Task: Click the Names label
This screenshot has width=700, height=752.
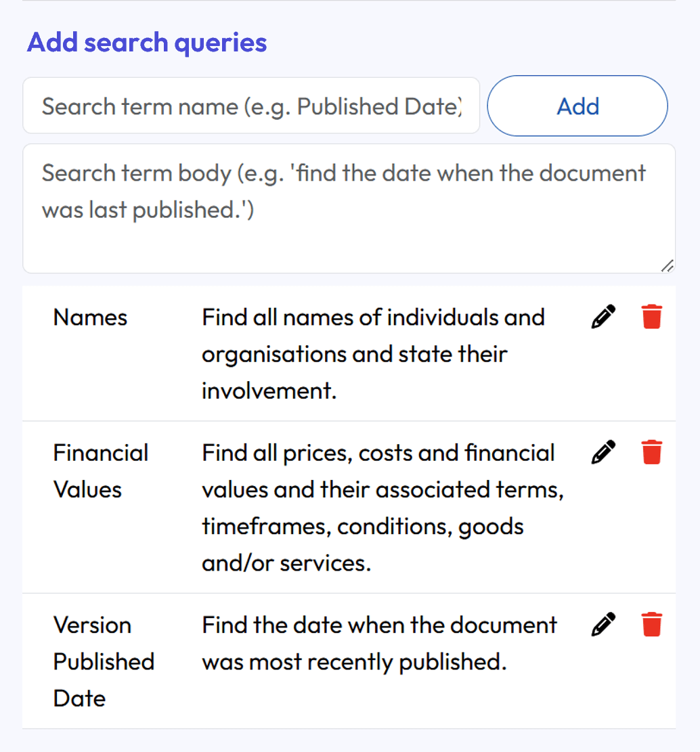Action: tap(90, 317)
